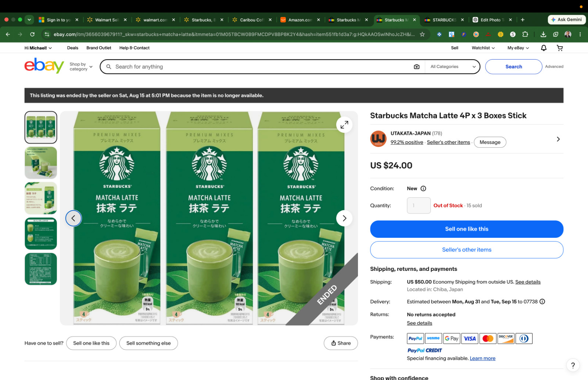The width and height of the screenshot is (588, 380).
Task: Open the Learn more financing link
Action: pos(483,358)
